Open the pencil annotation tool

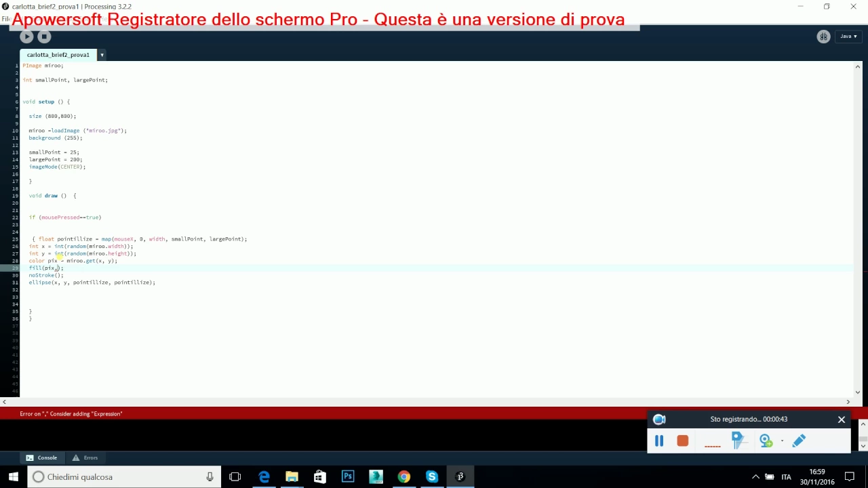(x=799, y=441)
